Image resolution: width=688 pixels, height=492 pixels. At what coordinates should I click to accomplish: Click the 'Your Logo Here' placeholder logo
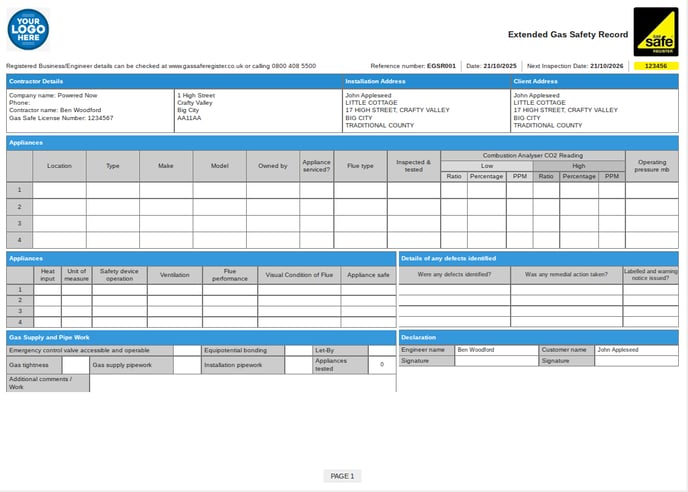[x=28, y=29]
